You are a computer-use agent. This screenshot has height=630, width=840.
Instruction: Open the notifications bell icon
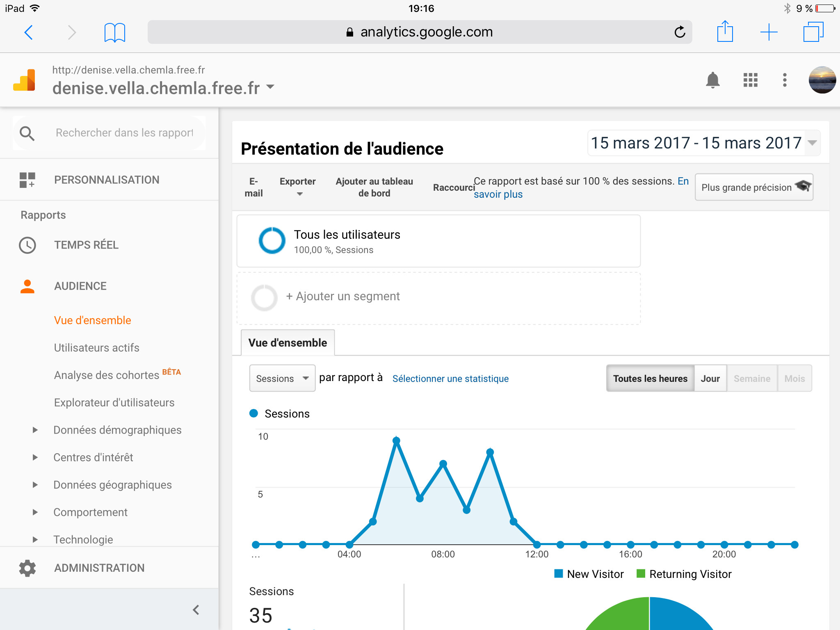tap(712, 80)
